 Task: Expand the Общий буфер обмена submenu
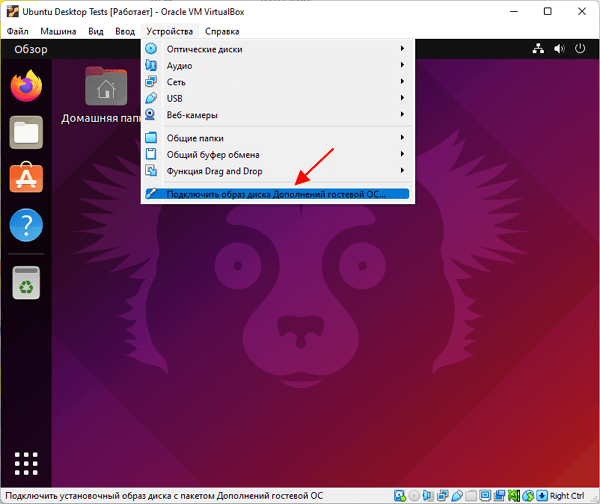[278, 154]
